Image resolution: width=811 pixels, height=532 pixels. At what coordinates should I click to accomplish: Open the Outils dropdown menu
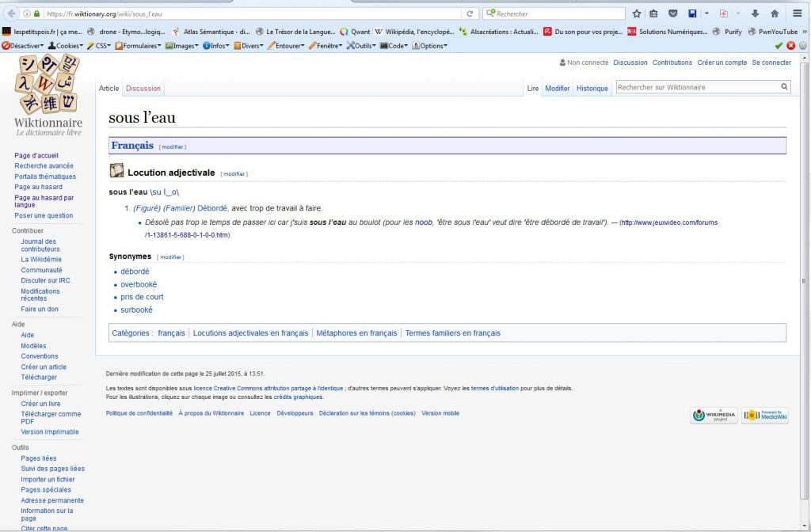(x=362, y=46)
